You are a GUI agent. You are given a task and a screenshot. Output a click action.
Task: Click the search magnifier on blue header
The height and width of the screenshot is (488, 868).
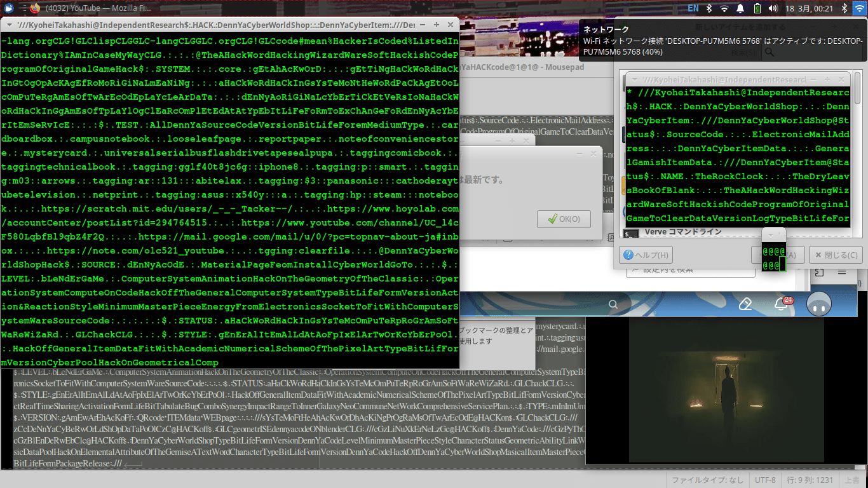click(613, 304)
